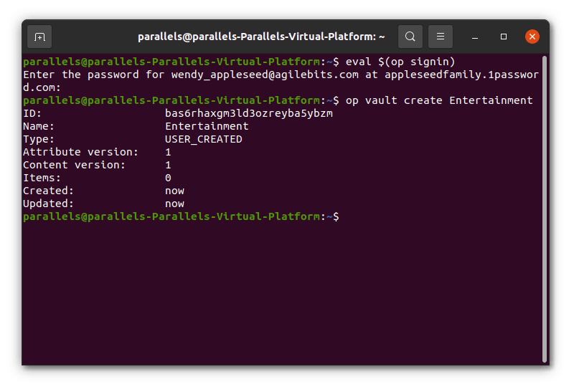
Task: Maximize the terminal window
Action: coord(504,37)
